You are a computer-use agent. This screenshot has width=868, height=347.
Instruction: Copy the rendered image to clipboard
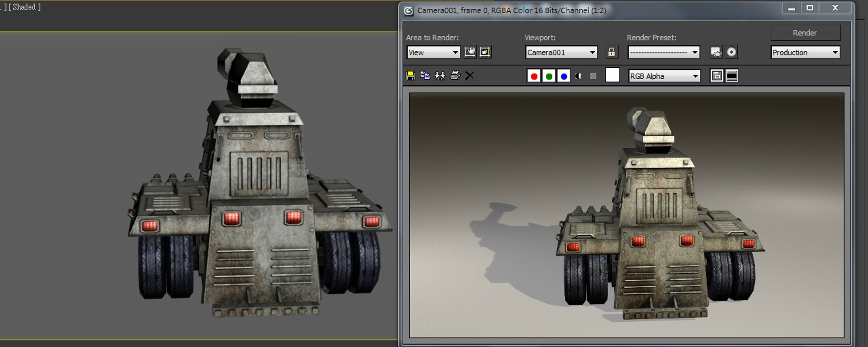point(425,76)
